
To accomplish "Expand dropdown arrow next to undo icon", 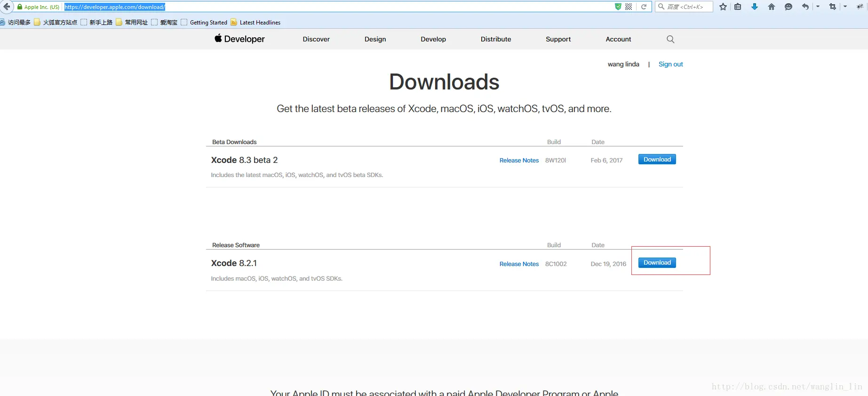I will pos(818,7).
